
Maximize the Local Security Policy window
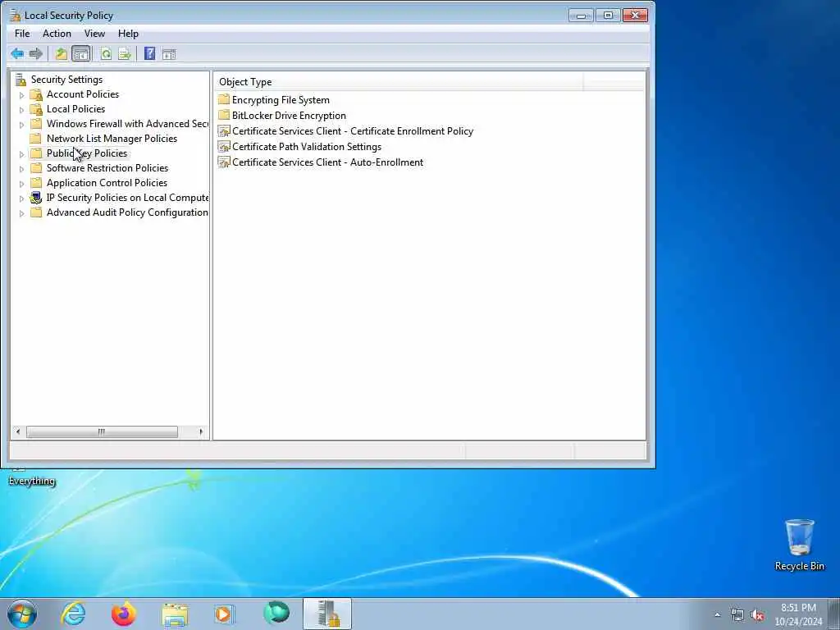pyautogui.click(x=608, y=16)
